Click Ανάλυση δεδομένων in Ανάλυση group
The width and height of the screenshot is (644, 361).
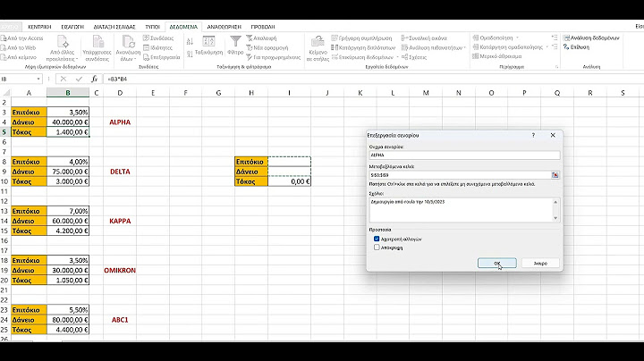point(591,38)
